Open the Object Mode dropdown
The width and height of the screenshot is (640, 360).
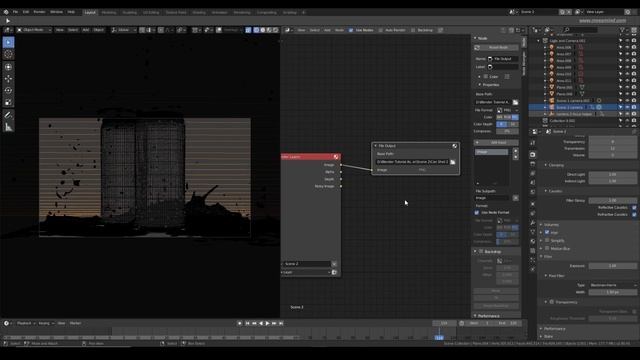click(34, 30)
